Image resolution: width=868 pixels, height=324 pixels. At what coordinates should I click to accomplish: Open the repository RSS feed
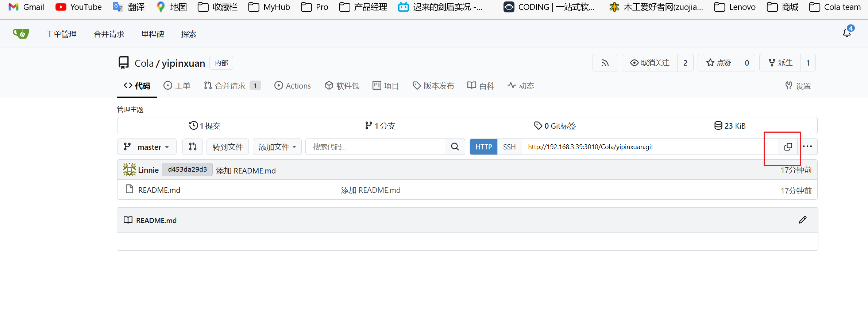(x=605, y=63)
